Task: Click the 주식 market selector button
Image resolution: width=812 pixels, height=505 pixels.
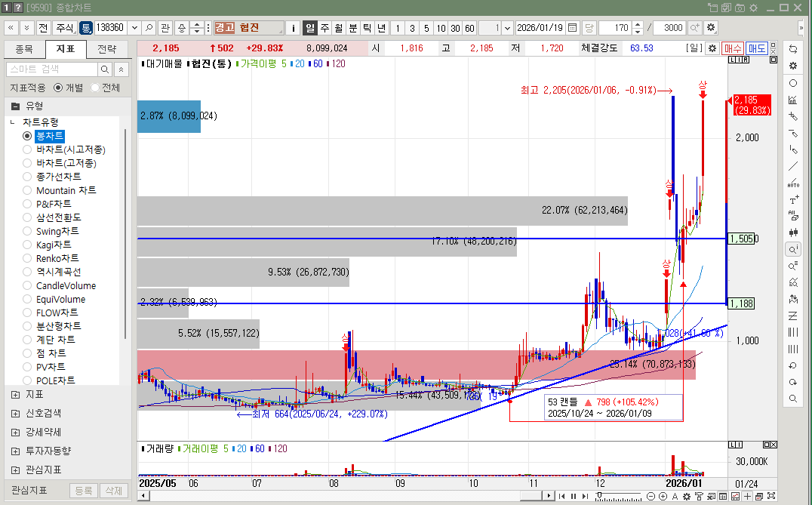Action: 65,28
